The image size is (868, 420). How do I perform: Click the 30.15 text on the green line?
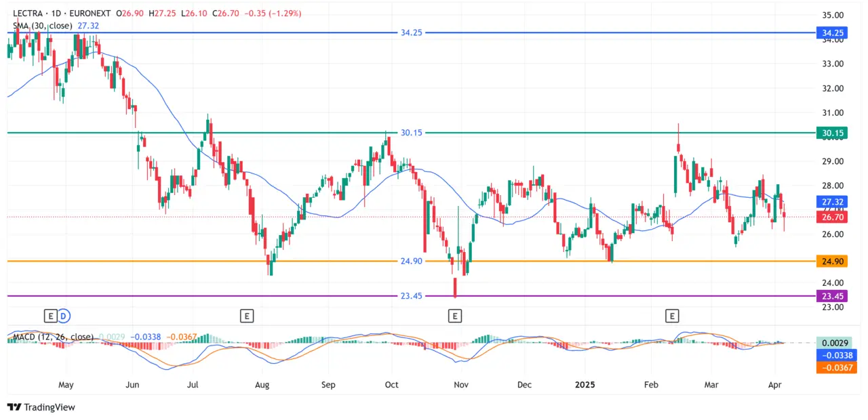point(412,133)
